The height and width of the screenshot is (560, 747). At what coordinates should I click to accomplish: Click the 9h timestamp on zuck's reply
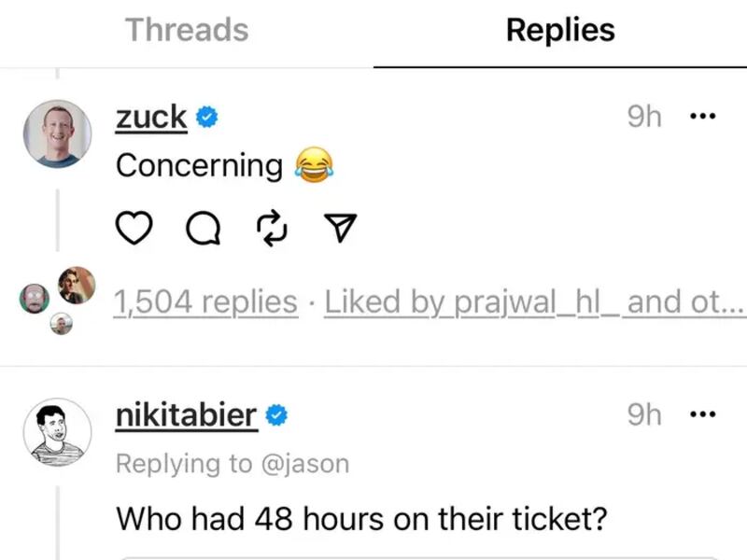(x=645, y=116)
